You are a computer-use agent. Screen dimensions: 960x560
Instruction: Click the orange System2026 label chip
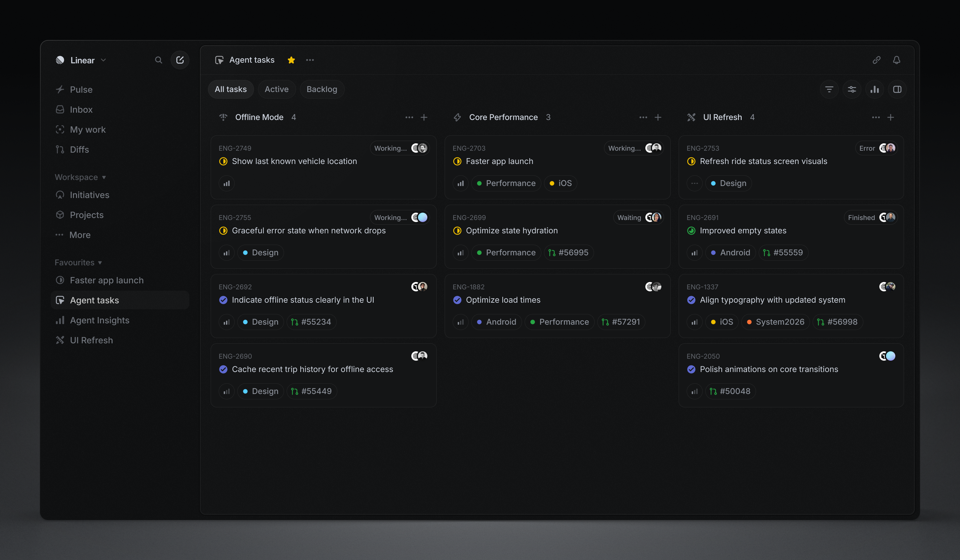coord(775,322)
